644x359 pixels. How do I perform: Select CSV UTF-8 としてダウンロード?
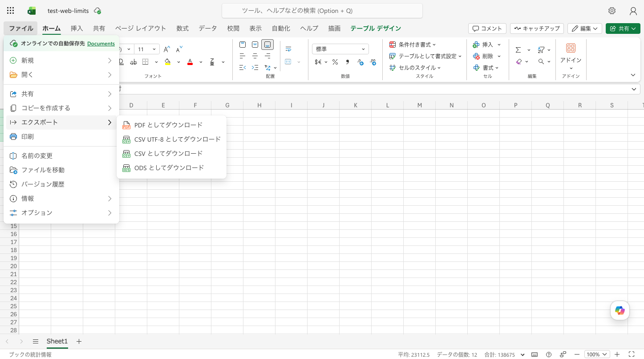point(172,139)
